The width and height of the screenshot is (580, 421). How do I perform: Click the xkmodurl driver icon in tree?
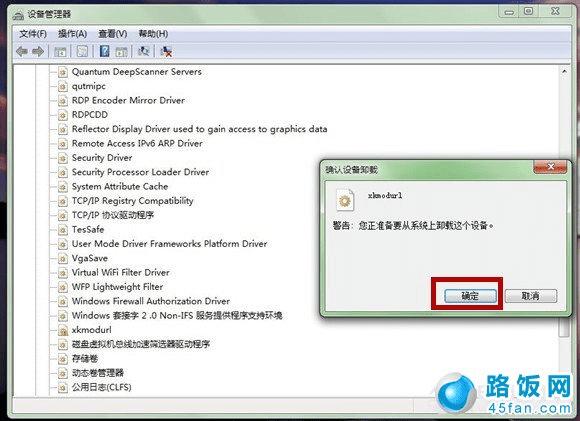63,330
